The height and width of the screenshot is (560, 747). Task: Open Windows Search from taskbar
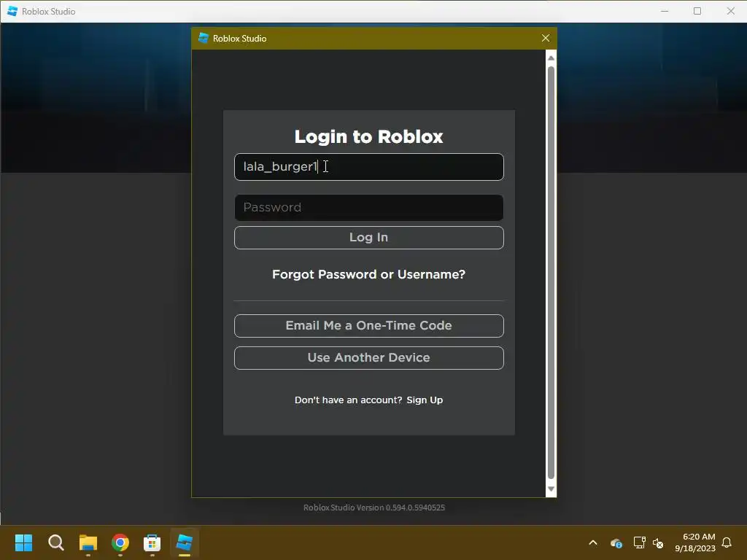pyautogui.click(x=55, y=542)
